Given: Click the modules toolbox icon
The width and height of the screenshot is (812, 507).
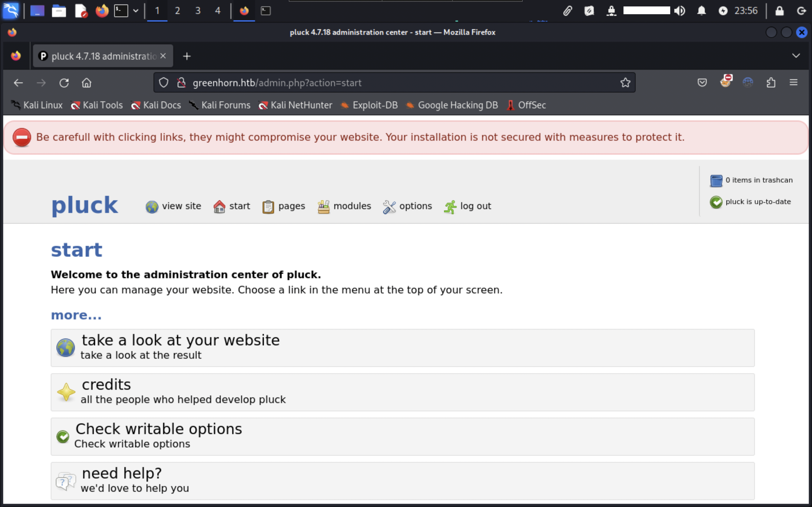Looking at the screenshot, I should 324,207.
